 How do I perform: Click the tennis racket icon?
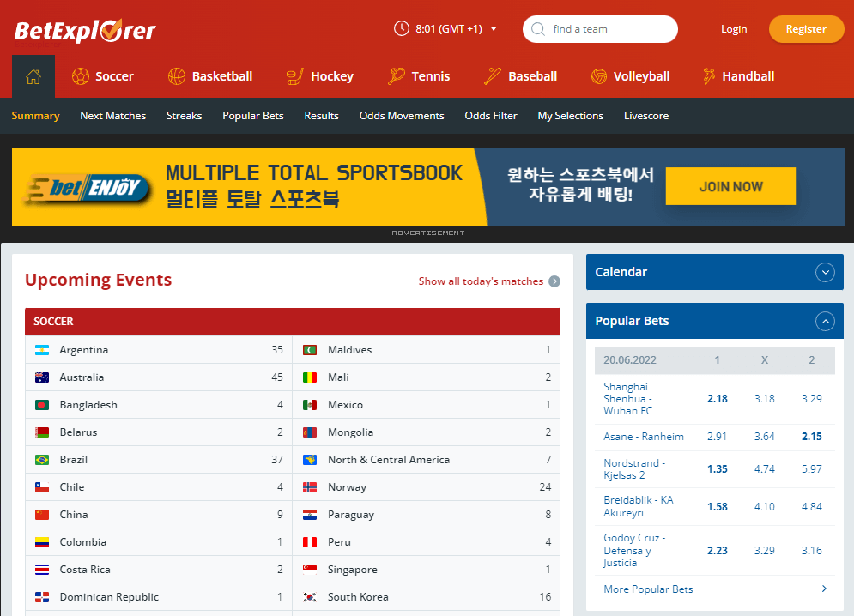coord(396,76)
